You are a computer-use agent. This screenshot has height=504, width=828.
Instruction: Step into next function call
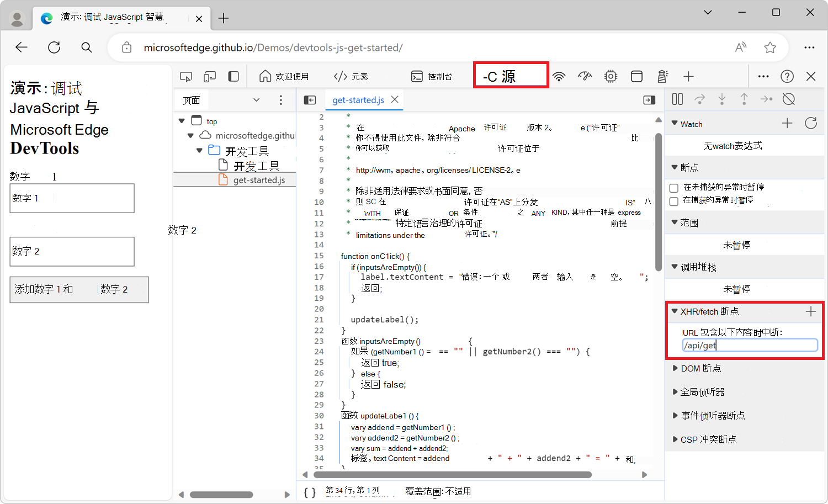[722, 99]
